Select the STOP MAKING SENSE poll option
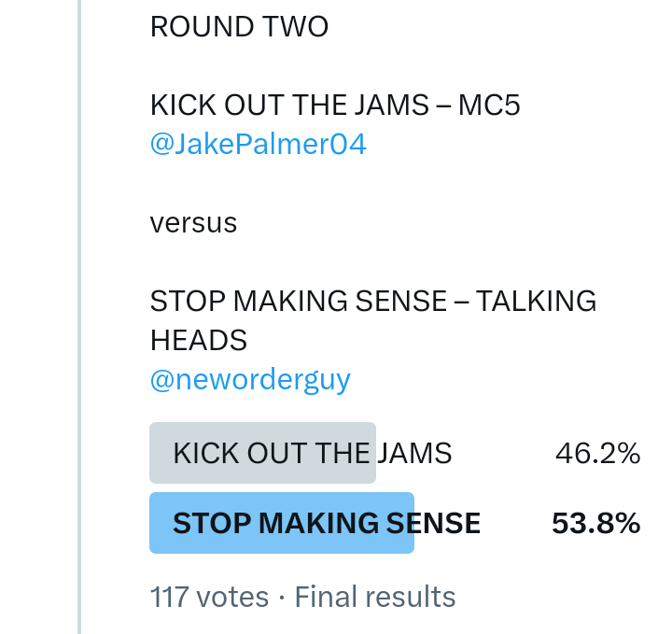This screenshot has height=634, width=672. click(x=326, y=524)
